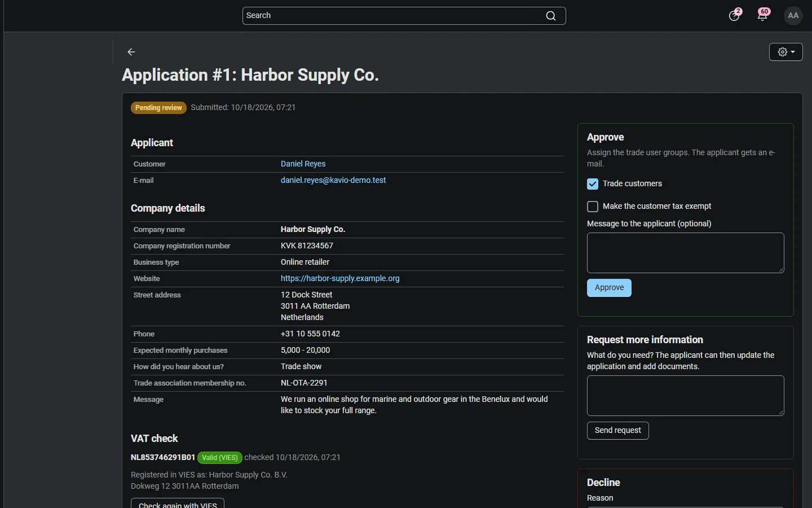Viewport: 812px width, 508px height.
Task: Click the Application #1: Harbor Supply Co. heading
Action: coord(250,75)
